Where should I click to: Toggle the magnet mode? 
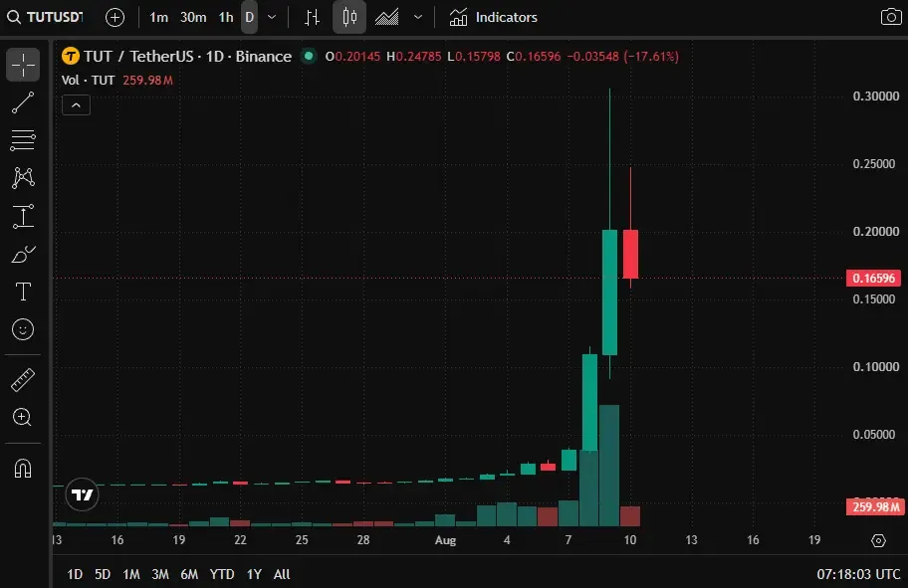click(x=23, y=469)
